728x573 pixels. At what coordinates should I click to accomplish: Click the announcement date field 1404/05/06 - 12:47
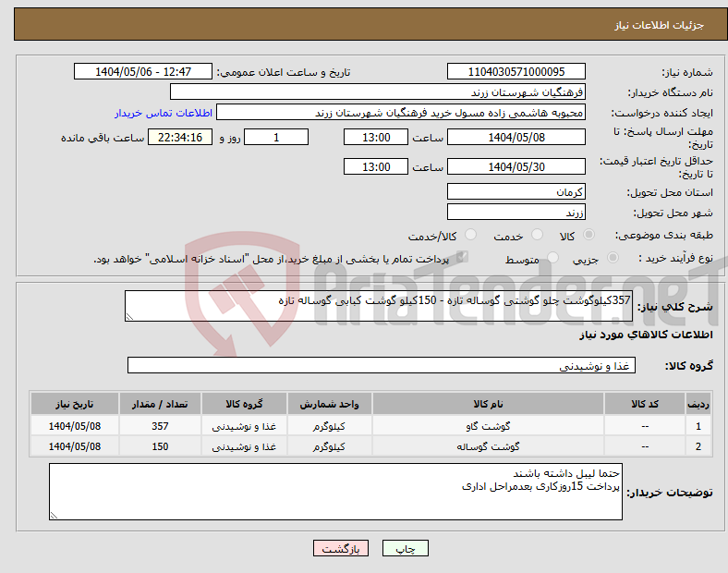click(143, 71)
